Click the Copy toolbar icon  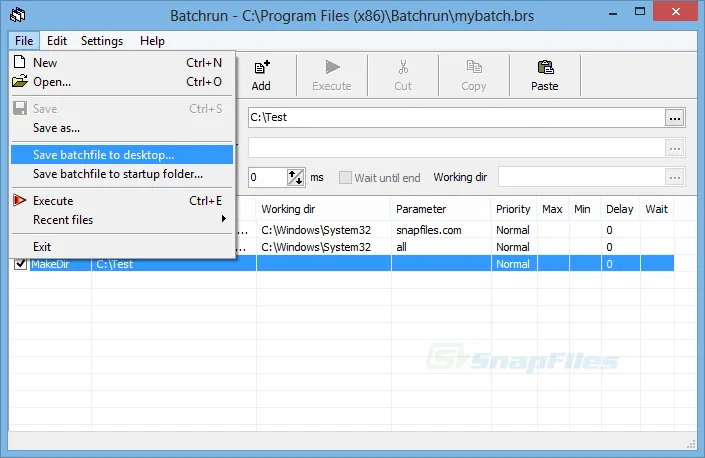coord(474,67)
